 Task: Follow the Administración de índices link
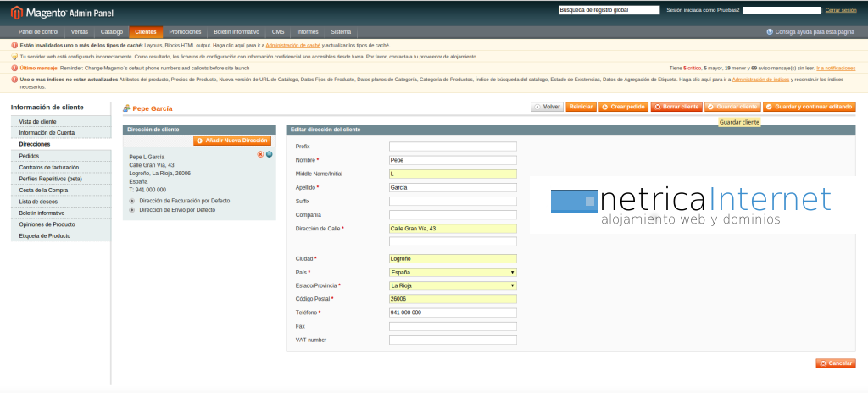tap(760, 80)
